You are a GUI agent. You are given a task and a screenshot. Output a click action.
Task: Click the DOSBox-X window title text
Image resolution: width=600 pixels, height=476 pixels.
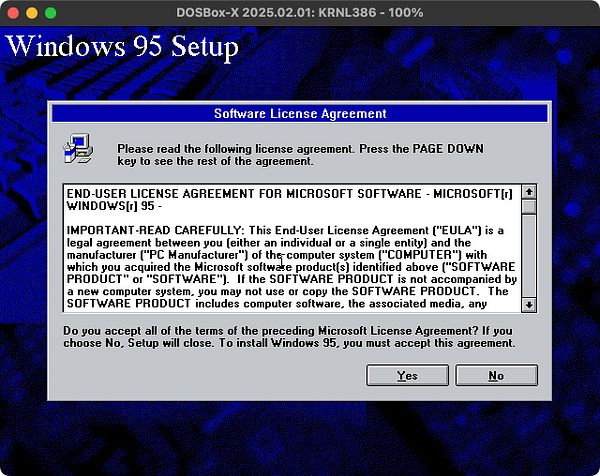[x=300, y=13]
